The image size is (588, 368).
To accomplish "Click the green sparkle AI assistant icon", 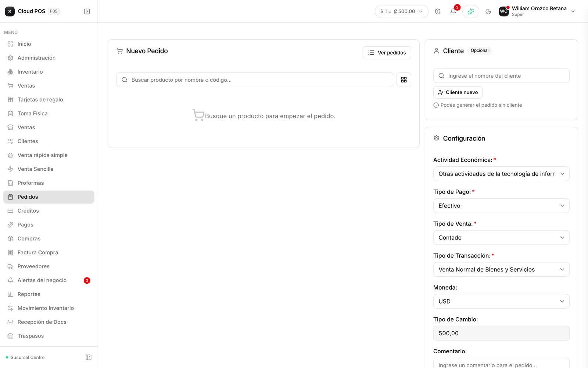I will [471, 11].
